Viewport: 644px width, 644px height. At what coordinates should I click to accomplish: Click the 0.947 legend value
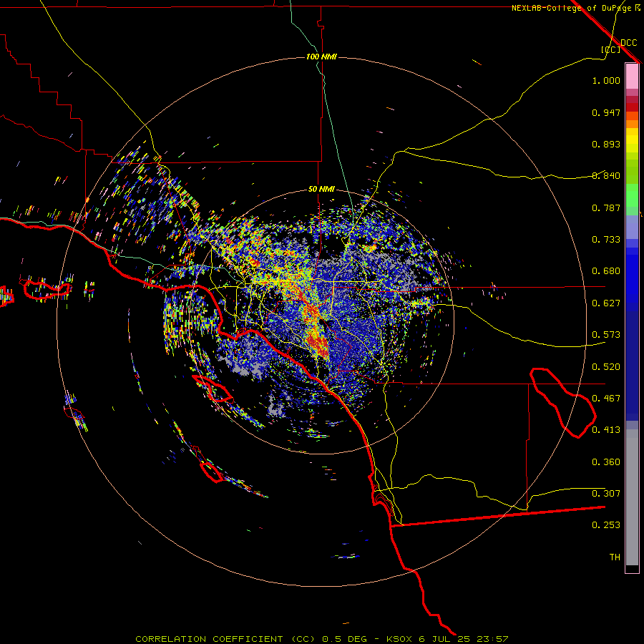point(606,112)
